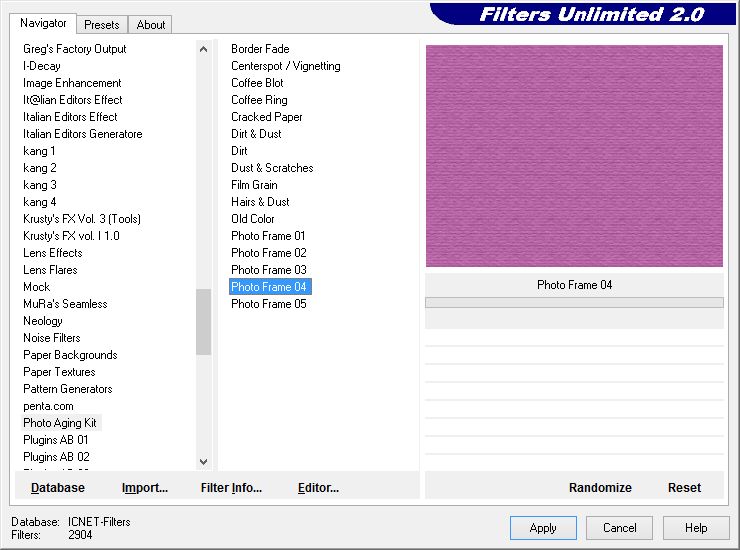Click the category list scroll up arrow
The height and width of the screenshot is (550, 740).
pyautogui.click(x=203, y=49)
